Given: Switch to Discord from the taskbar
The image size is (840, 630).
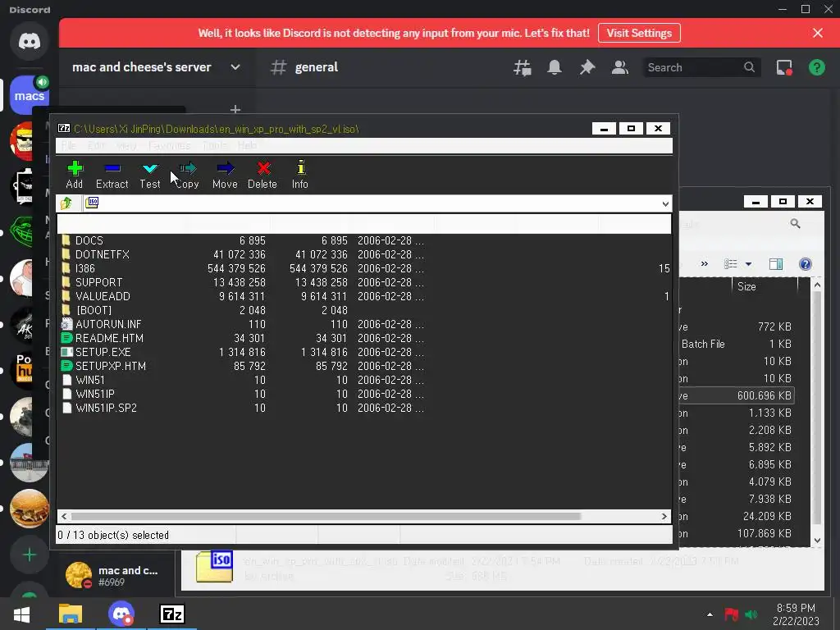Looking at the screenshot, I should [121, 614].
